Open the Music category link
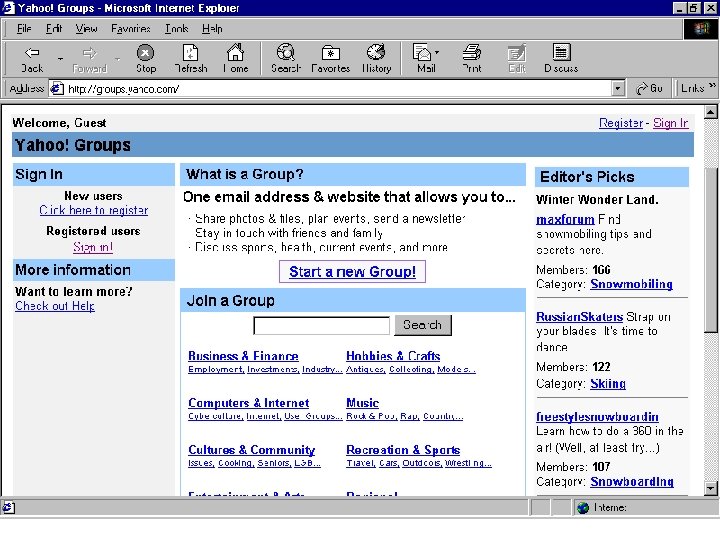This screenshot has height=540, width=720. pyautogui.click(x=362, y=403)
